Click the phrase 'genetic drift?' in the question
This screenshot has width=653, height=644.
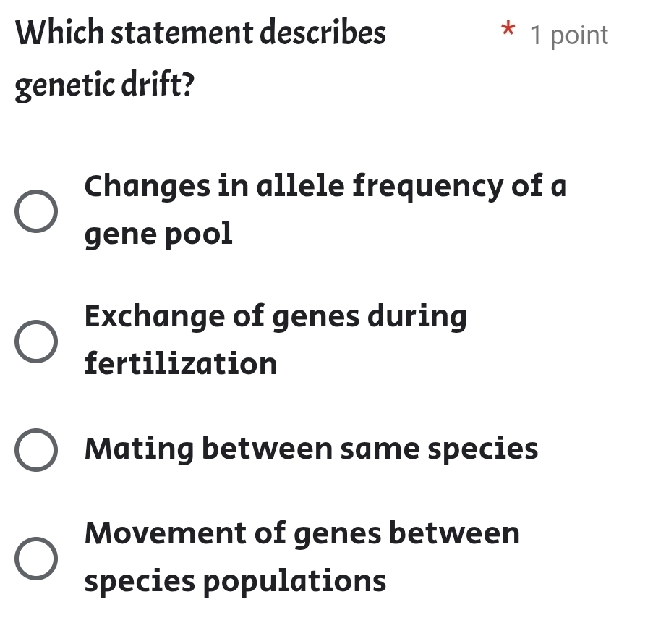tap(106, 84)
